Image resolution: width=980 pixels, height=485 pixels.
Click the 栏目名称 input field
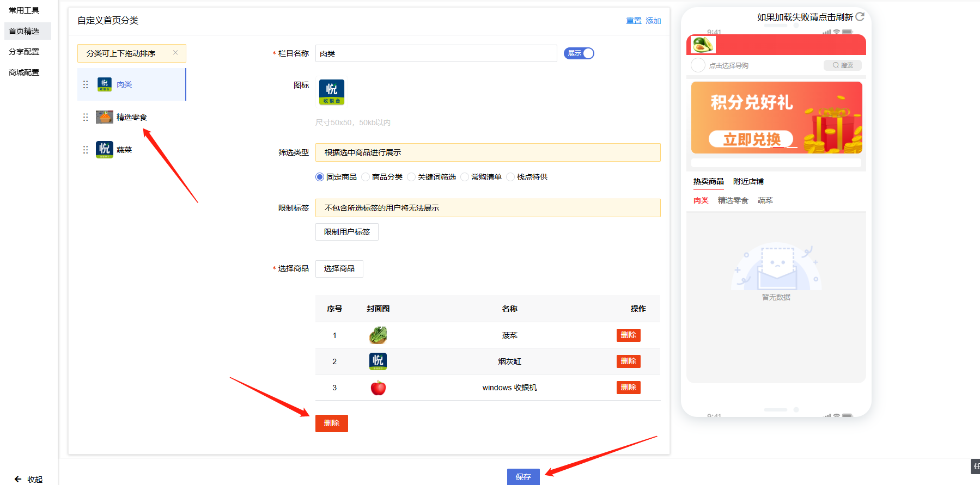[x=436, y=53]
